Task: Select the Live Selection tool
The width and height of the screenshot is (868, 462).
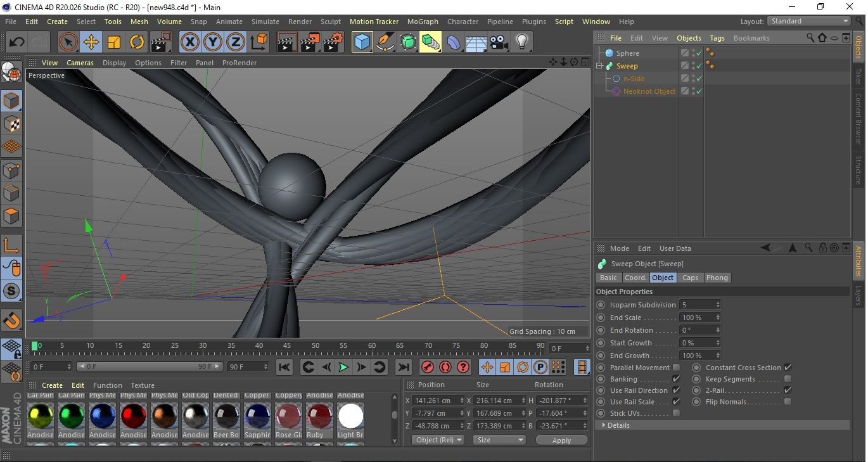Action: (68, 42)
